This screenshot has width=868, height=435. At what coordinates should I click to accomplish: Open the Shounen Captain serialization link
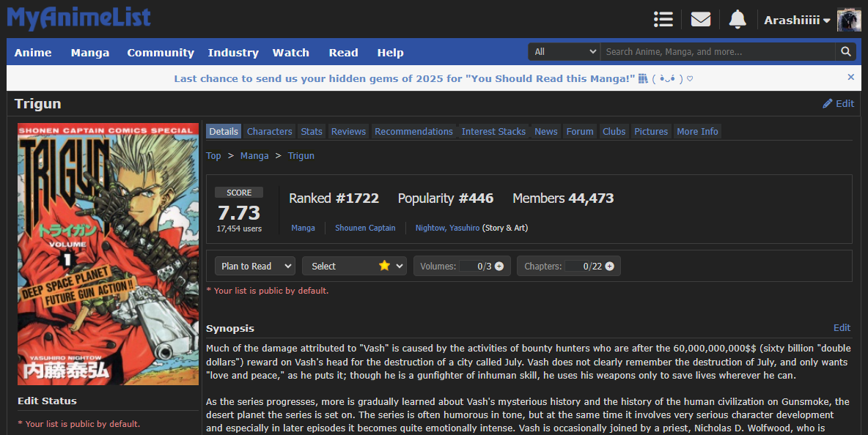pyautogui.click(x=365, y=228)
